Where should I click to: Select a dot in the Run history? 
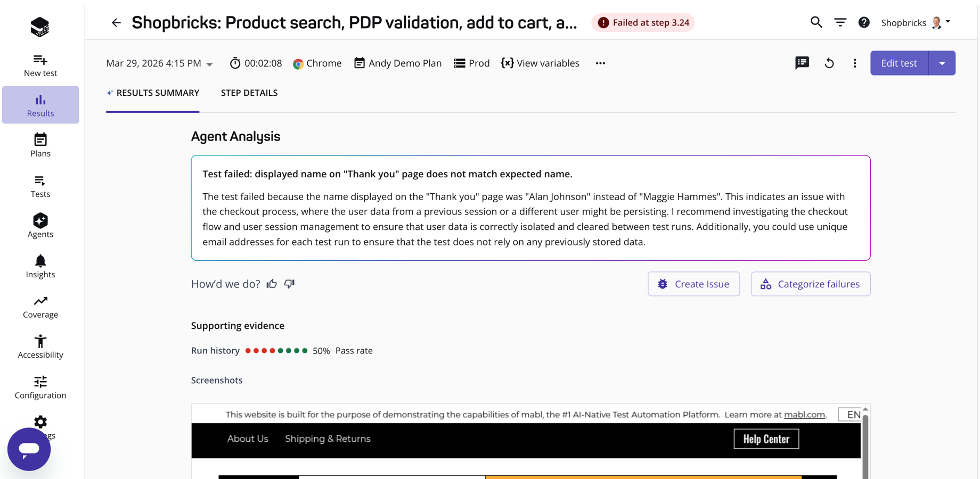249,351
